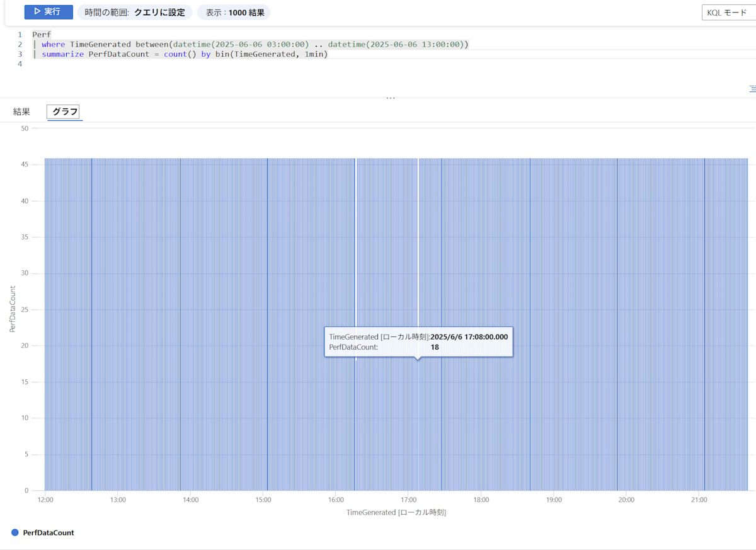This screenshot has width=756, height=550.
Task: Click the y-axis value 40
Action: point(25,201)
